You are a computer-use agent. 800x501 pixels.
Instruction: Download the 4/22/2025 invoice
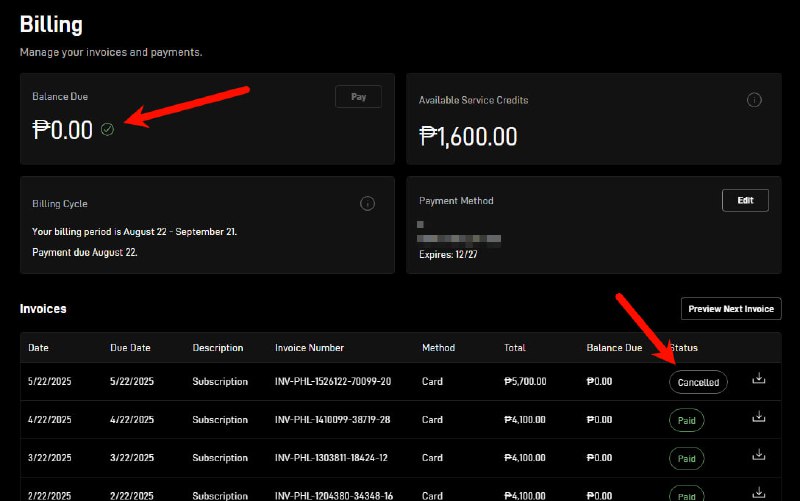point(759,417)
